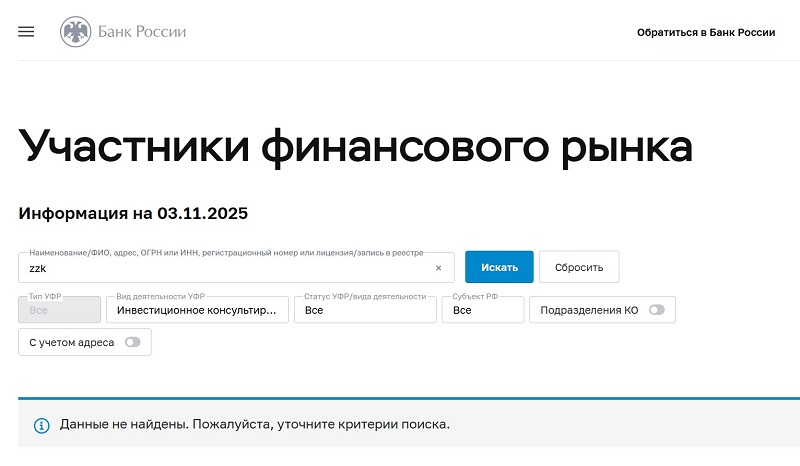Focus the search input containing 'zzk'
This screenshot has height=466, width=800.
tap(225, 268)
